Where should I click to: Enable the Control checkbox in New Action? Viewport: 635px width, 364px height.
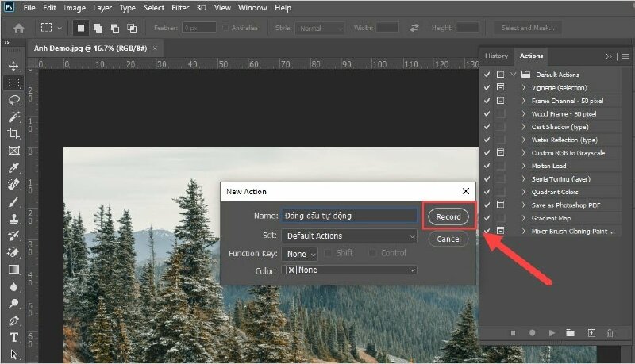pyautogui.click(x=374, y=254)
